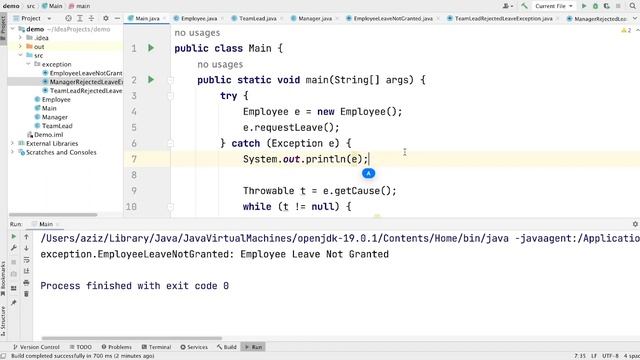Click the warnings indicator showing 2

[x=626, y=30]
